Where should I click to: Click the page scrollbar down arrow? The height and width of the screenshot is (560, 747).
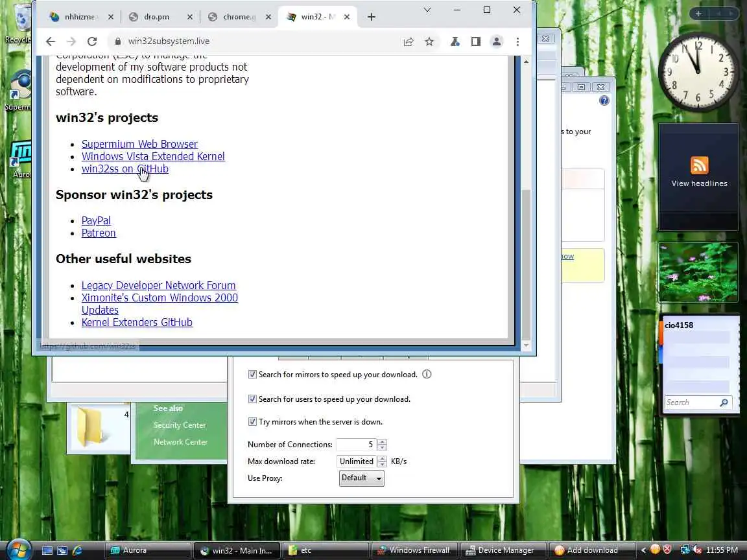(x=526, y=345)
